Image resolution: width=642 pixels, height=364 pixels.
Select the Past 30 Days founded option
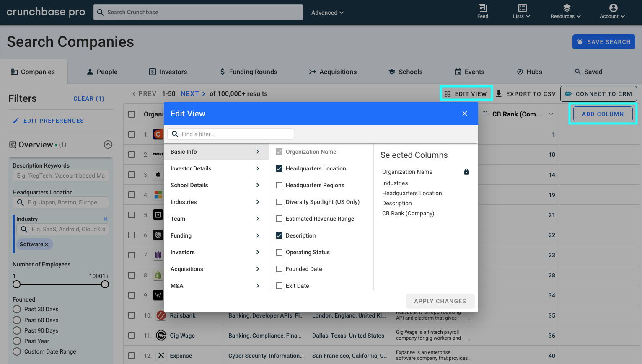(16, 309)
